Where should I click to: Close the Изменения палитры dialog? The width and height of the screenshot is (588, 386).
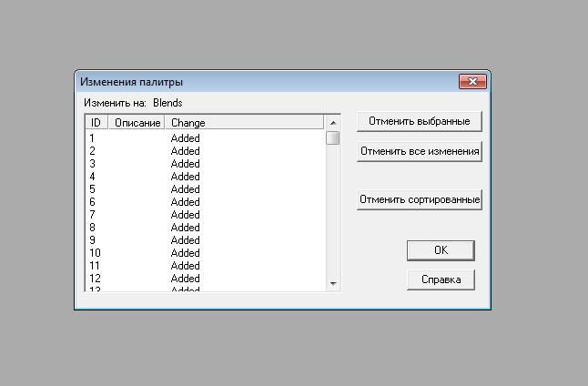point(472,82)
